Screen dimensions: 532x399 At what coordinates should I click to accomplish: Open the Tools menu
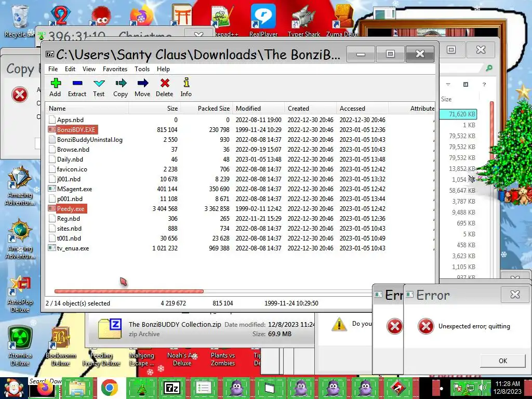tap(142, 69)
